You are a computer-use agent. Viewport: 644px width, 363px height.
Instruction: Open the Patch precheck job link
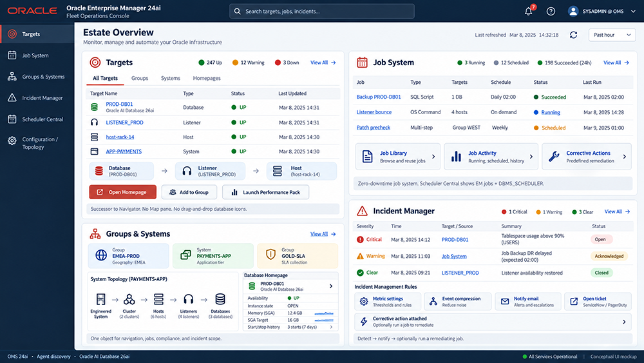pos(374,128)
